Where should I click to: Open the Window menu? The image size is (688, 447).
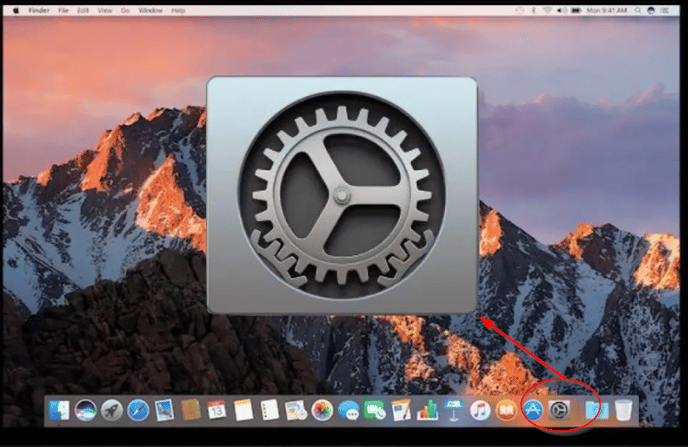(150, 10)
